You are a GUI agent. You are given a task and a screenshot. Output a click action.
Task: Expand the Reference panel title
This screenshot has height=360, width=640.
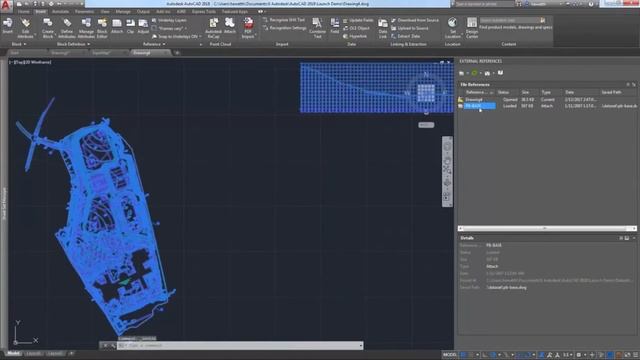(x=154, y=44)
